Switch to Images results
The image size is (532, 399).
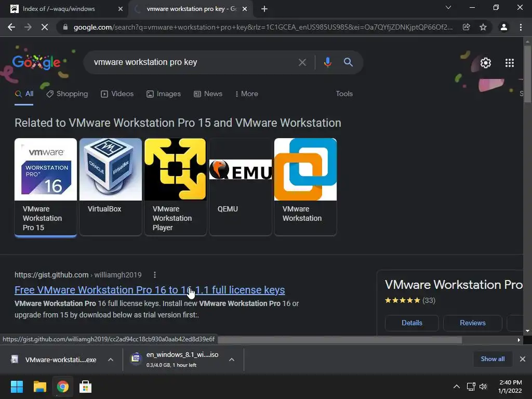pos(164,94)
